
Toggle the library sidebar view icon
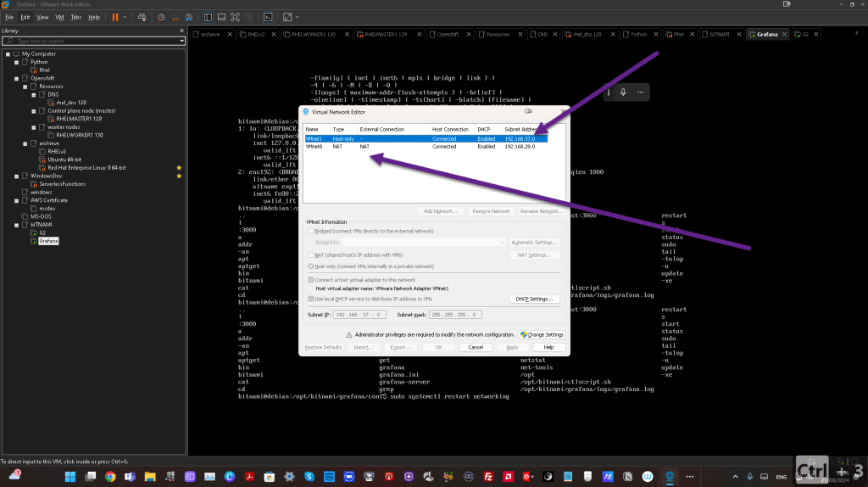click(x=208, y=17)
